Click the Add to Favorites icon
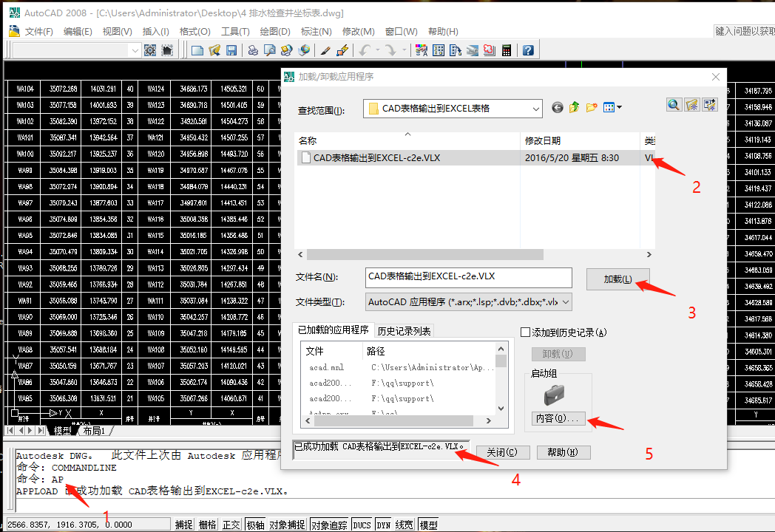The width and height of the screenshot is (775, 532). tap(710, 105)
